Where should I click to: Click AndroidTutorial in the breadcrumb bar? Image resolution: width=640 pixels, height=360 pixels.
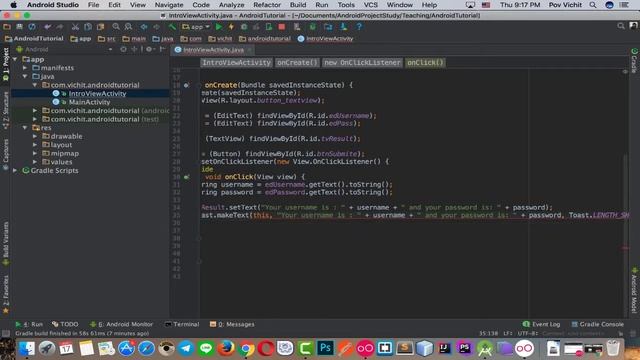35,39
